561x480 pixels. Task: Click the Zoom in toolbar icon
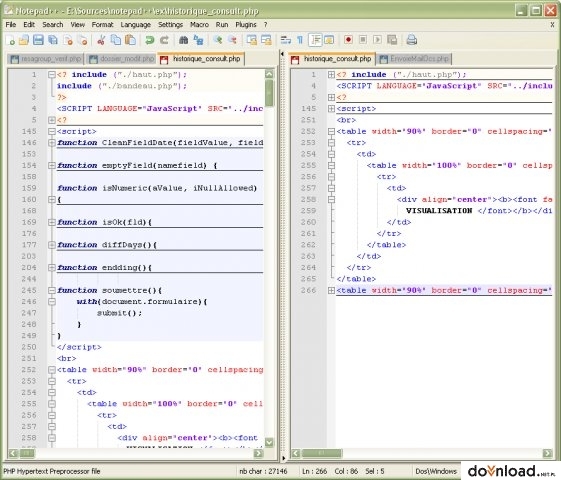click(218, 40)
